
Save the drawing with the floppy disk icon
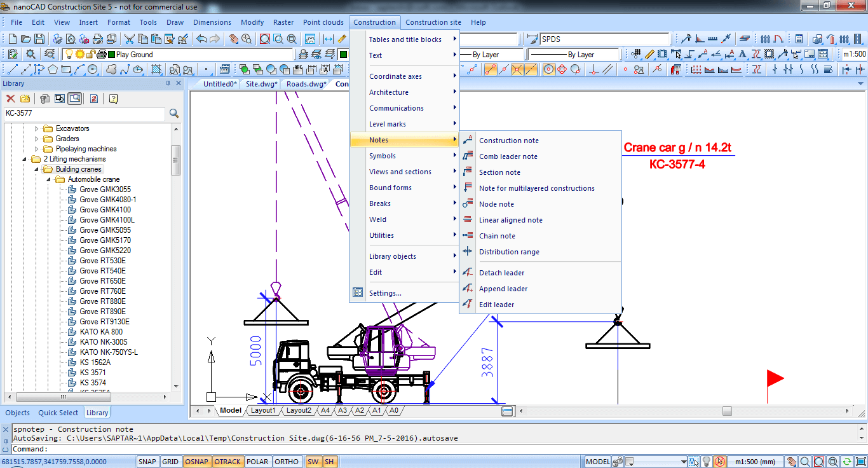39,39
